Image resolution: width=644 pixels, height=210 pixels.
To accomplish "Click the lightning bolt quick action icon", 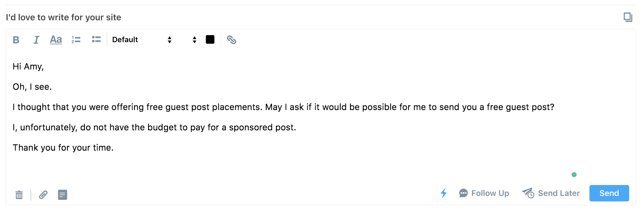I will [x=444, y=193].
